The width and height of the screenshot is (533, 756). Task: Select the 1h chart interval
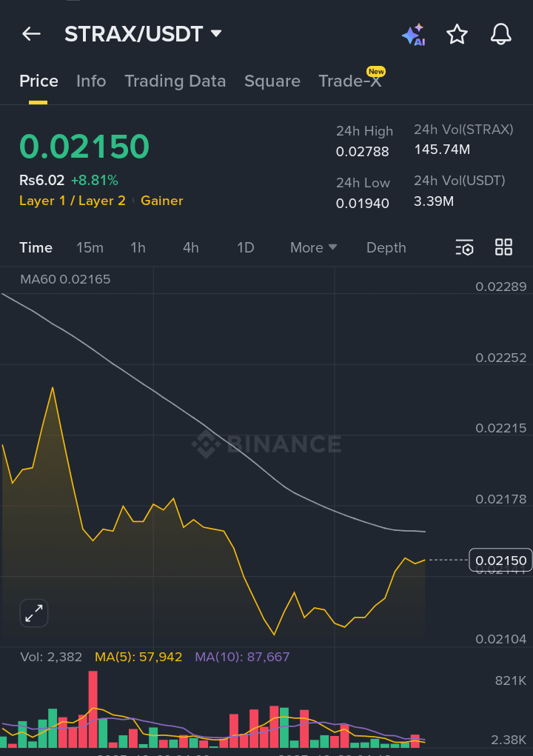(x=138, y=247)
